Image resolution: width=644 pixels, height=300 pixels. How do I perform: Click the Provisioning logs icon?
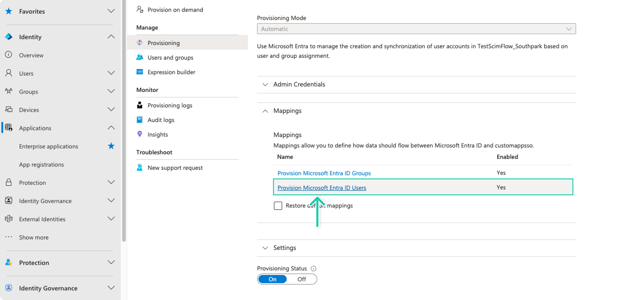pyautogui.click(x=140, y=105)
